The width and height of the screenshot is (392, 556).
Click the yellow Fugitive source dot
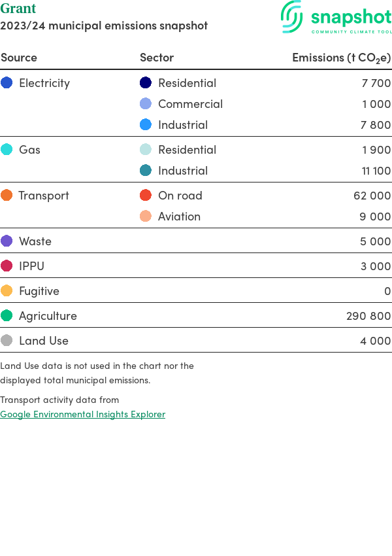(7, 291)
